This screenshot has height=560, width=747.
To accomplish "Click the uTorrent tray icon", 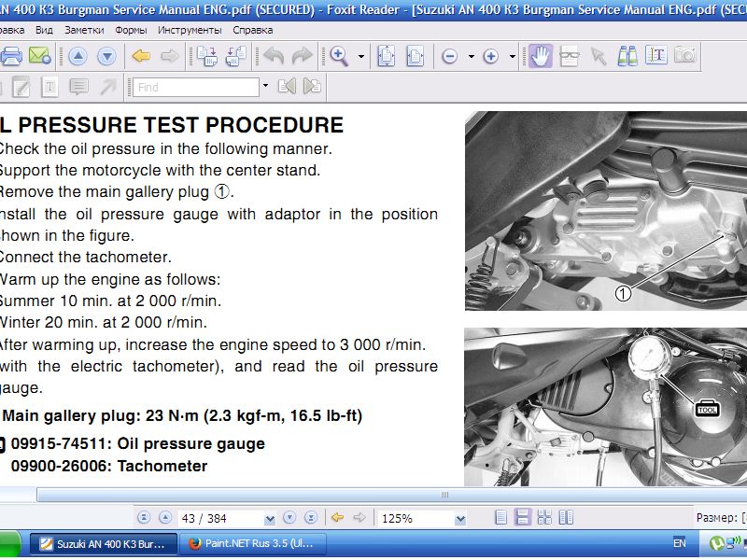I will tap(716, 543).
